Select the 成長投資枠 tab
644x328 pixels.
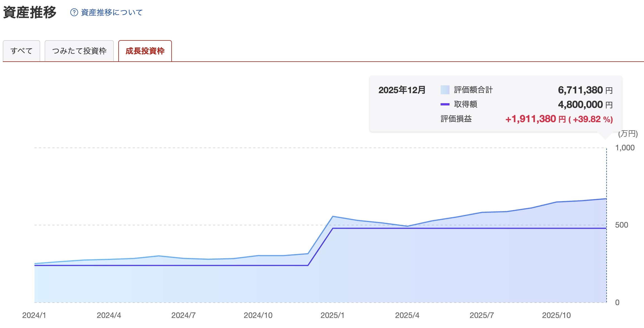pyautogui.click(x=145, y=51)
